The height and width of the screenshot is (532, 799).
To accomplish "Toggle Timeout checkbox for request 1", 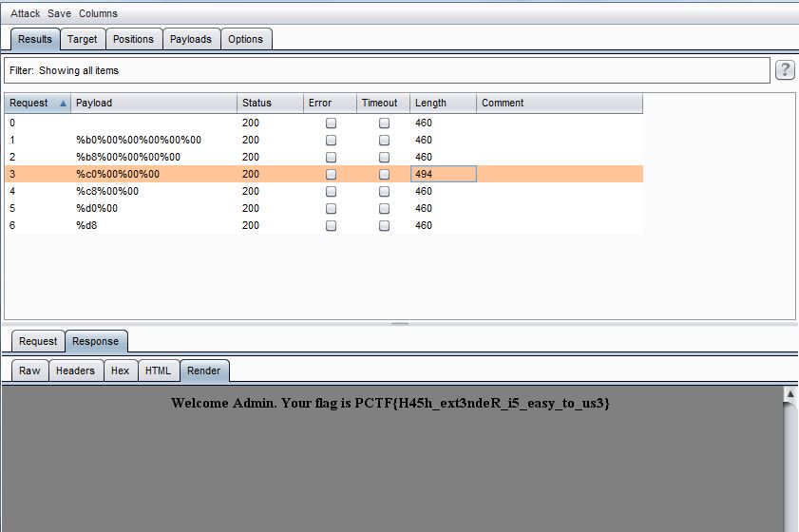I will tap(384, 140).
